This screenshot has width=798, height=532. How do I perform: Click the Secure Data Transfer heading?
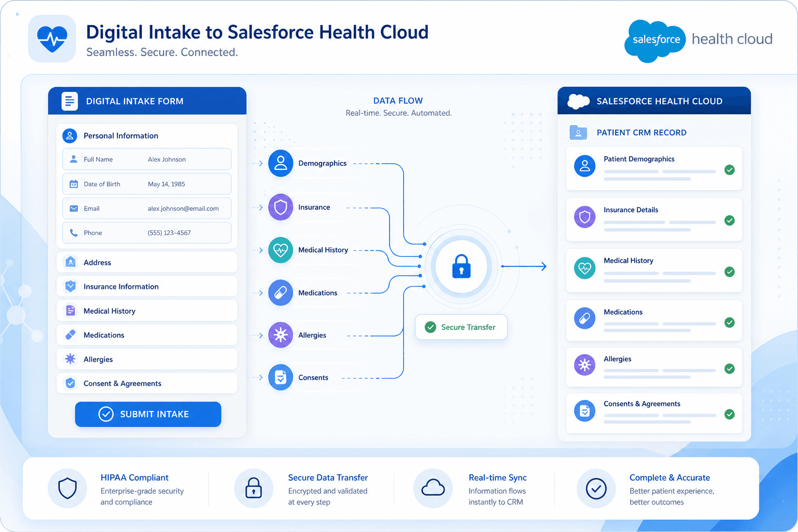pyautogui.click(x=328, y=477)
